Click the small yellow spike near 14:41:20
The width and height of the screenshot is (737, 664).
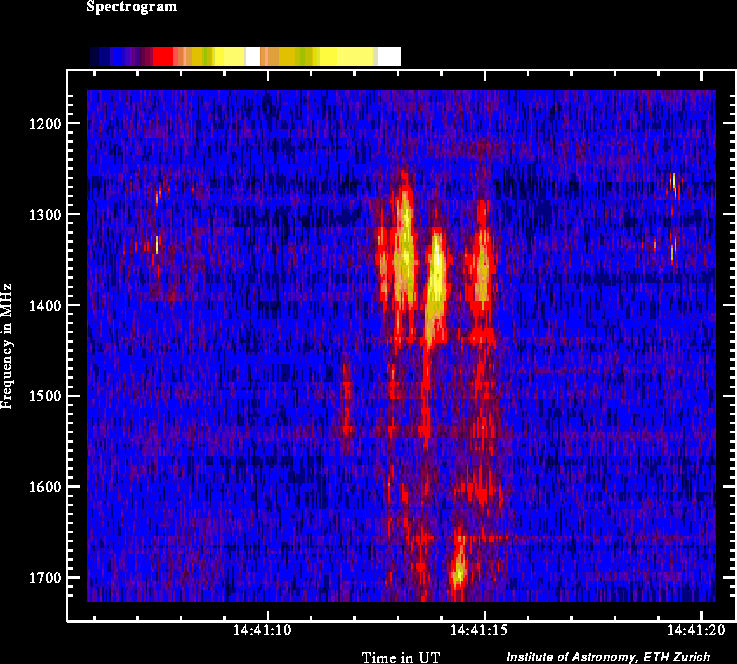674,182
